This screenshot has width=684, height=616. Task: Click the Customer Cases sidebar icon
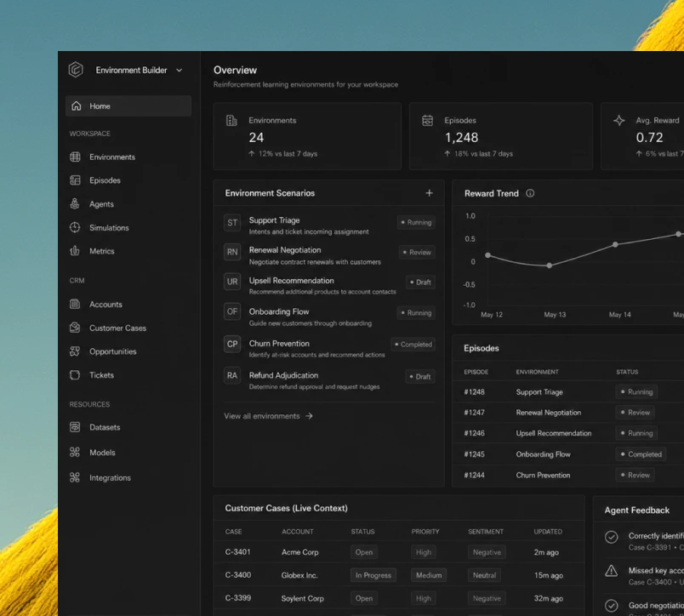tap(75, 328)
